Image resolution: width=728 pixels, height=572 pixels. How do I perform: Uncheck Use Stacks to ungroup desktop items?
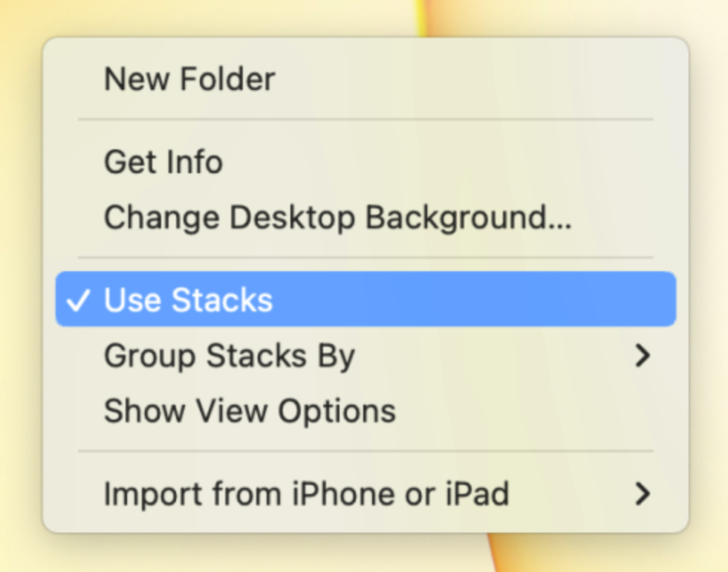pos(189,300)
